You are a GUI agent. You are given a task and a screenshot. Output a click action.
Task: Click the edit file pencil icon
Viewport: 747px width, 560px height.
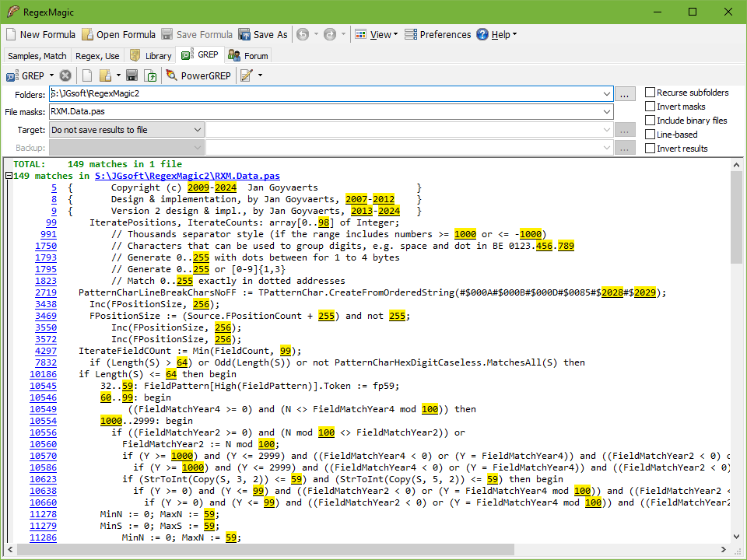[247, 75]
